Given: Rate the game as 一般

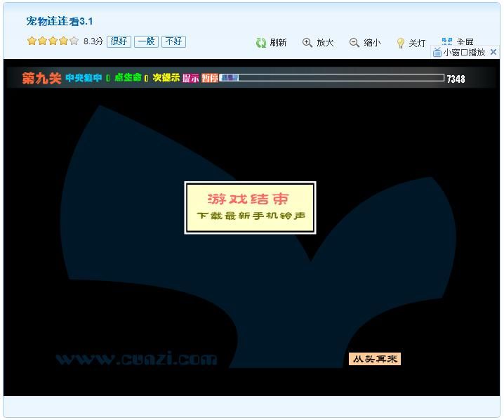Looking at the screenshot, I should point(146,41).
